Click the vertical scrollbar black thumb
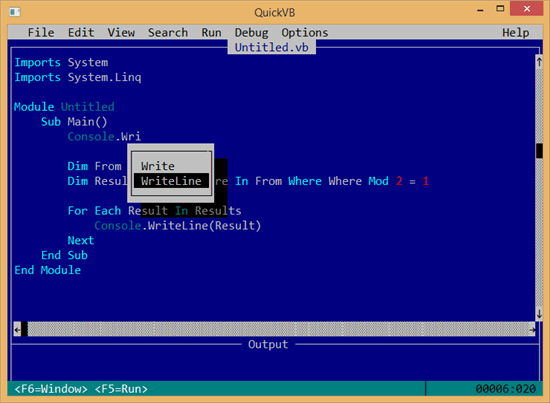The height and width of the screenshot is (403, 550). (x=539, y=151)
